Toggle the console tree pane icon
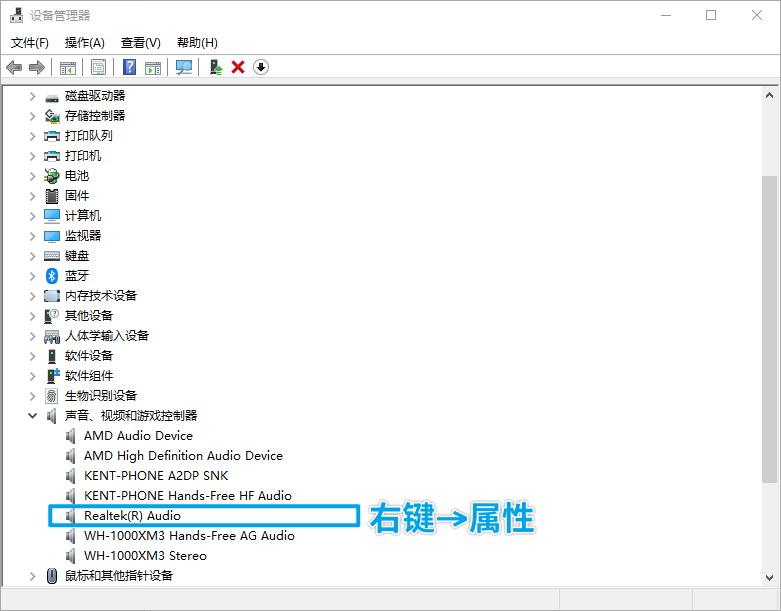The image size is (781, 611). pyautogui.click(x=68, y=67)
